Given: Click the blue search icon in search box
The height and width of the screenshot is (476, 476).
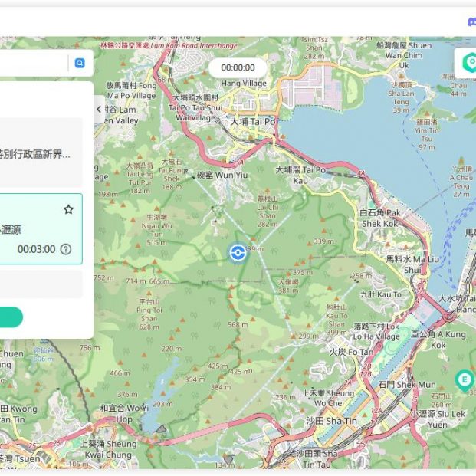Looking at the screenshot, I should 80,64.
